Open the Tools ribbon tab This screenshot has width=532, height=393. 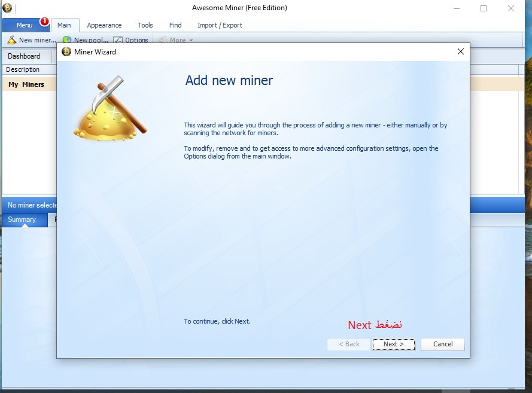coord(145,25)
